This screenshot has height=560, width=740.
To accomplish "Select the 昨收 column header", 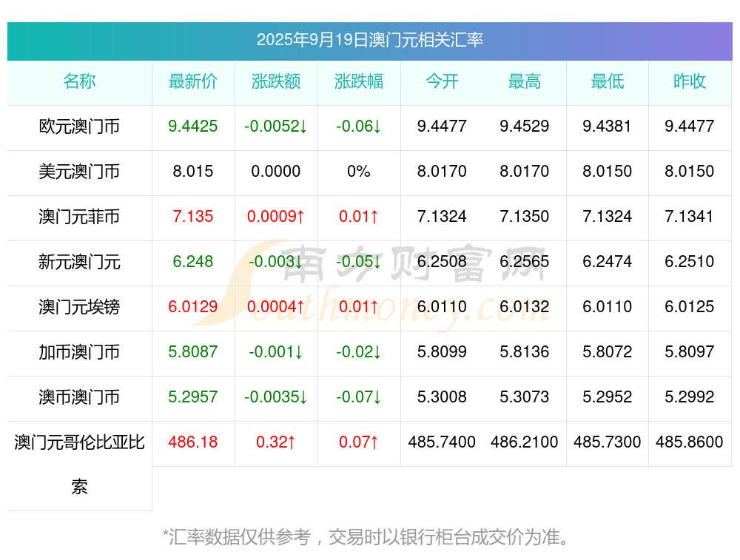I will coord(690,81).
